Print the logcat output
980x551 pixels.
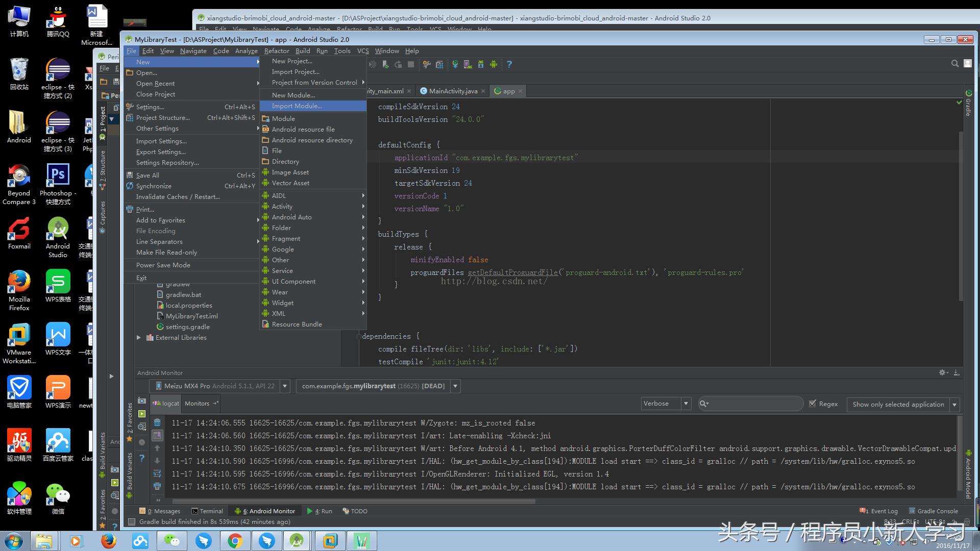point(157,487)
